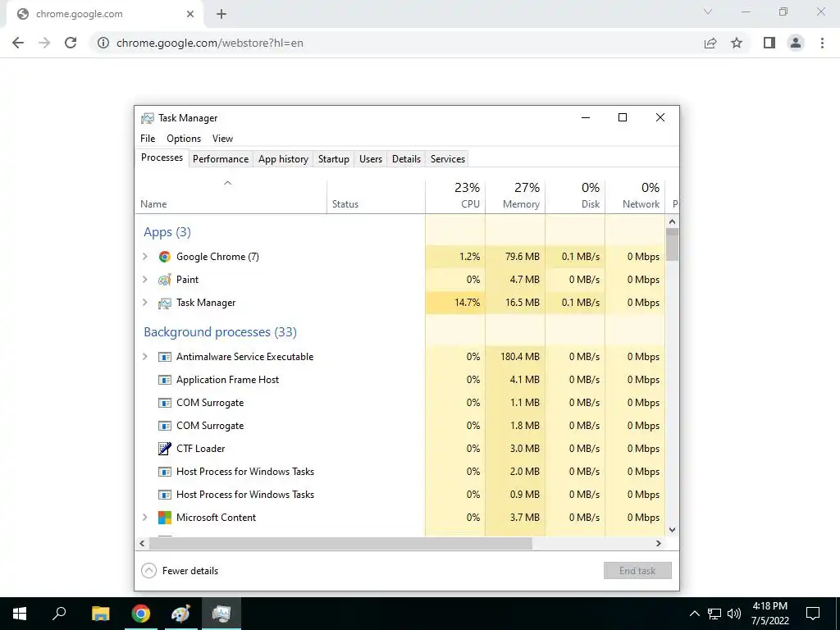Click the CTF Loader pencil icon
The width and height of the screenshot is (840, 630).
point(164,449)
